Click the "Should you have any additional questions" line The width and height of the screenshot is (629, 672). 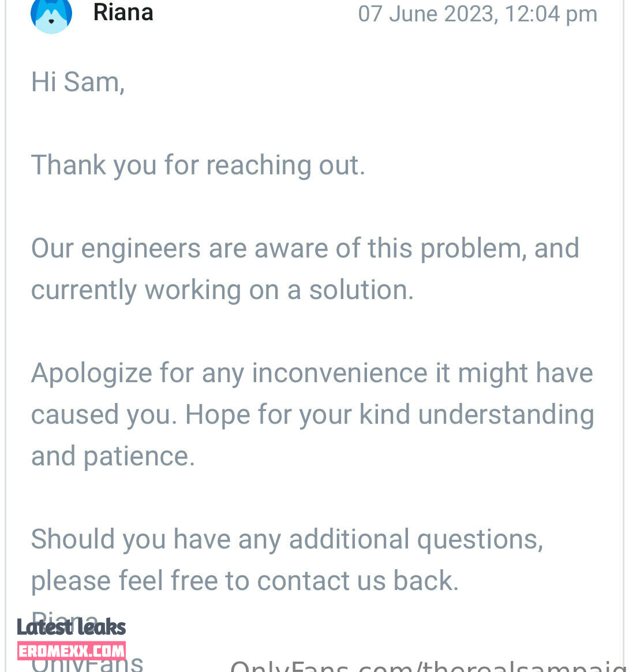click(x=287, y=540)
